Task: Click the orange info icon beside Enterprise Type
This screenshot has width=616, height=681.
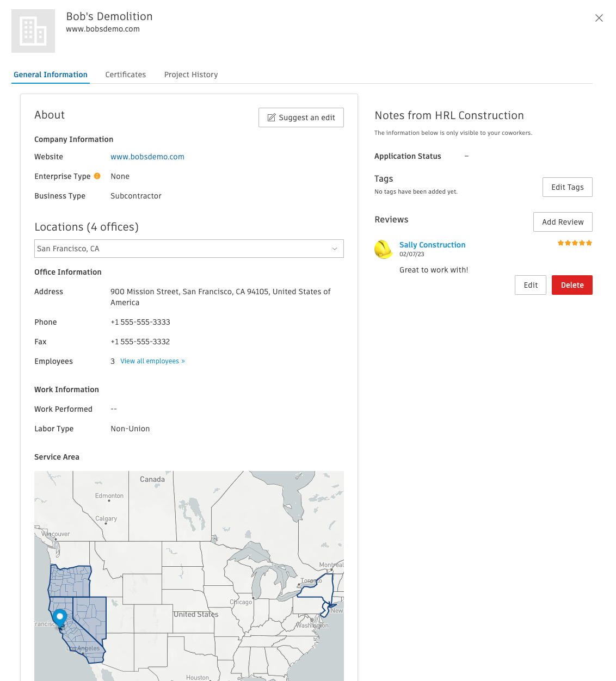Action: click(x=97, y=176)
